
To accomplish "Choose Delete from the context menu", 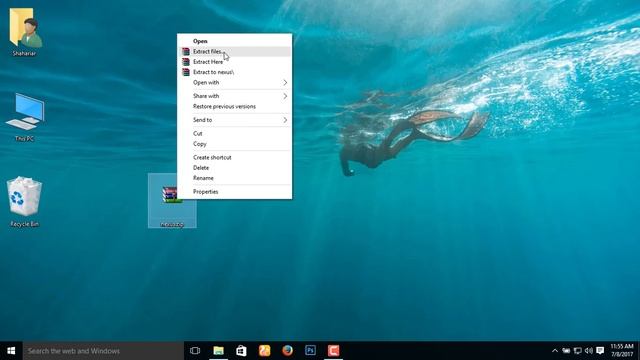I will click(x=235, y=168).
